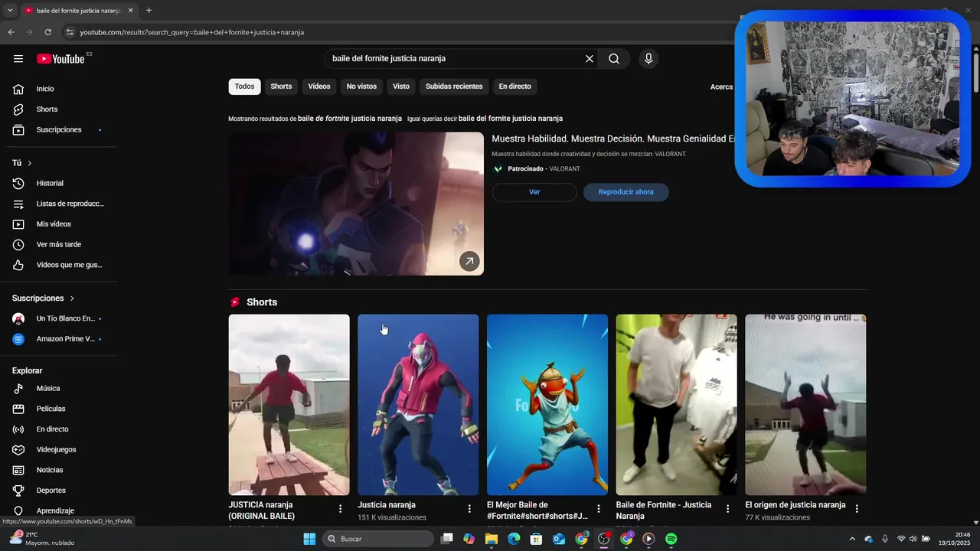Screen dimensions: 980x551
Task: Select the Shorts filter chip
Action: pos(281,86)
